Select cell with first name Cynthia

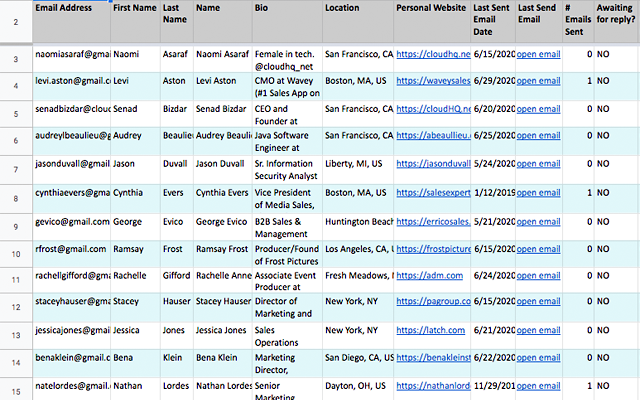pos(136,198)
